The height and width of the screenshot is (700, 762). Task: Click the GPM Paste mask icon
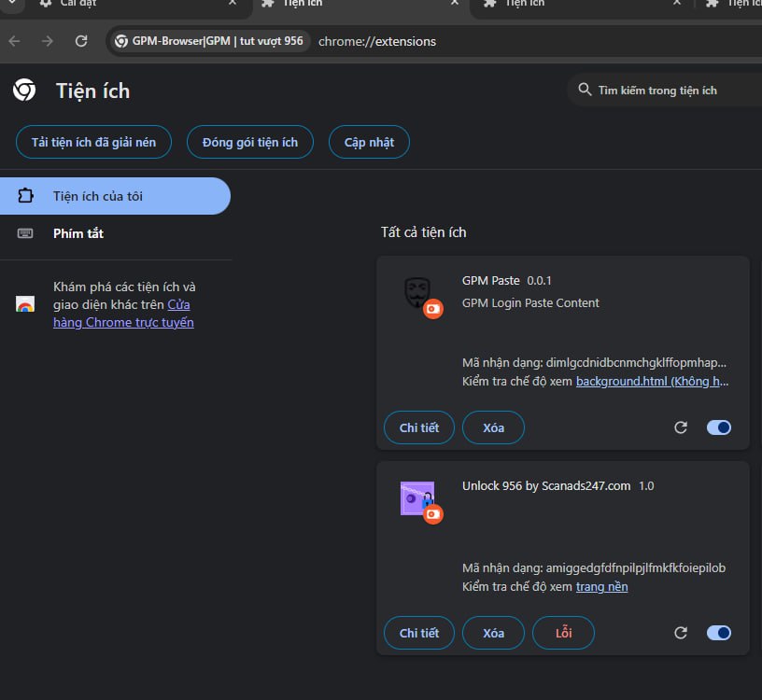[416, 292]
